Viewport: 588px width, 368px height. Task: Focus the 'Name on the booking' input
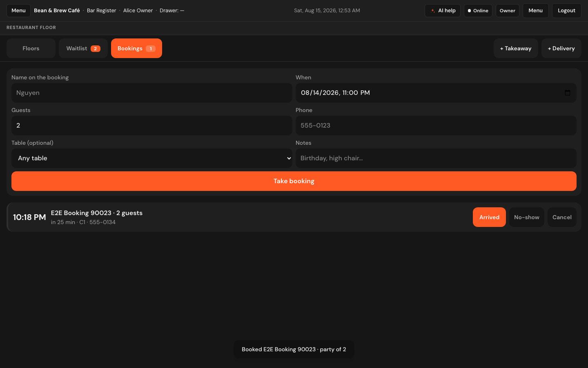(152, 93)
